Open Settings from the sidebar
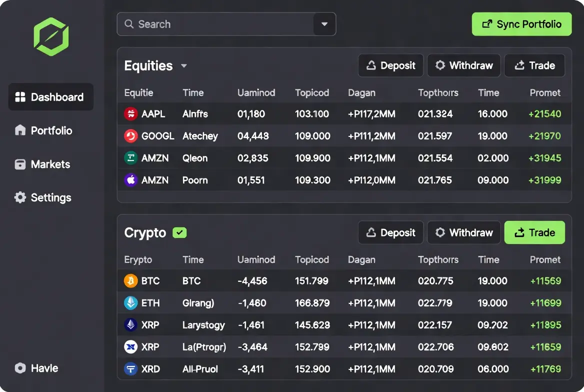The height and width of the screenshot is (392, 584). [51, 197]
